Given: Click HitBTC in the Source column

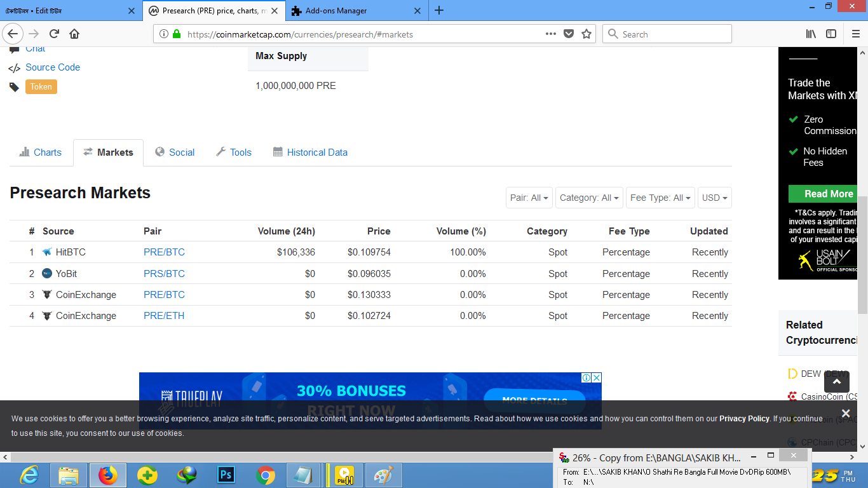Looking at the screenshot, I should (x=71, y=252).
